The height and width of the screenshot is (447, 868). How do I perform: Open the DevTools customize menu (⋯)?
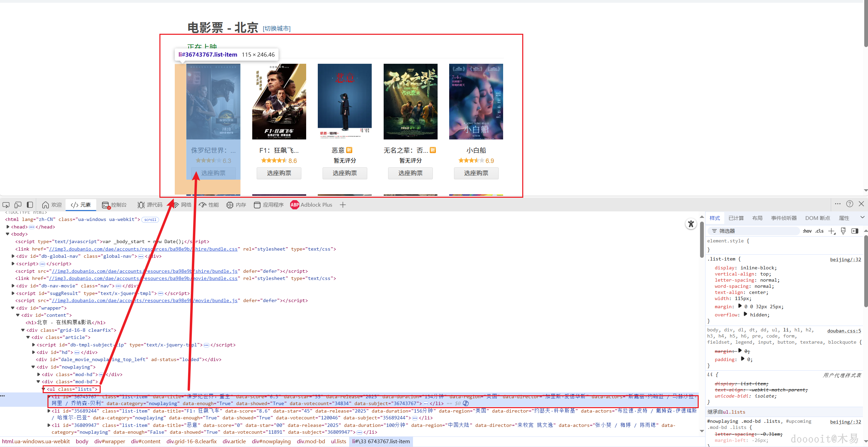837,204
